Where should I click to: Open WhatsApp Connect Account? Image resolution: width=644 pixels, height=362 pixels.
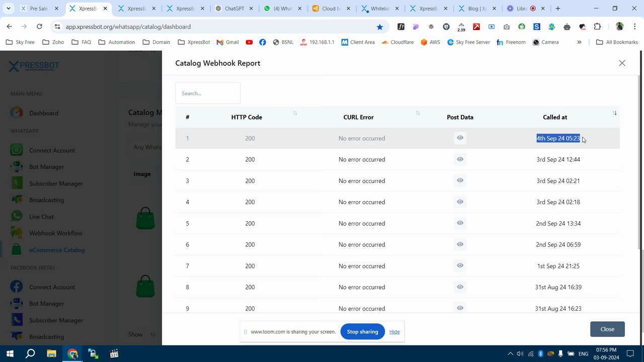point(52,150)
